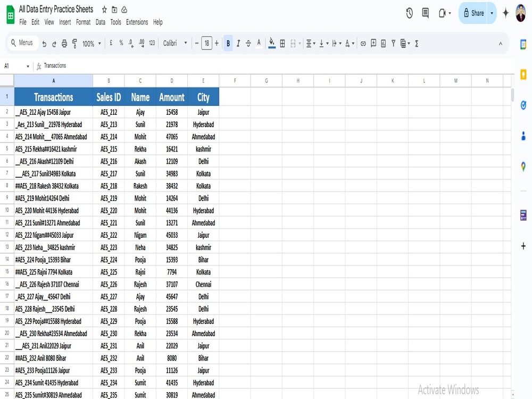Open the name box dropdown arrow
The width and height of the screenshot is (532, 399).
point(28,66)
